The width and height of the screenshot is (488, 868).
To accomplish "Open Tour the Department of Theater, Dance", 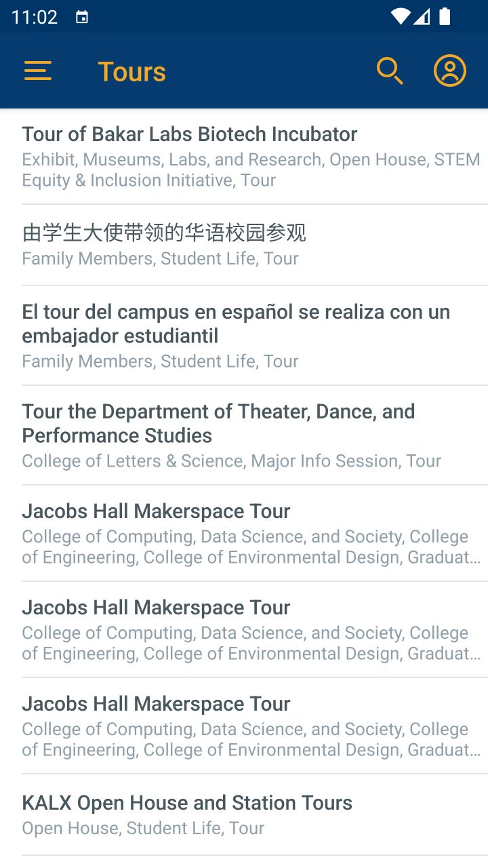I will coord(218,423).
